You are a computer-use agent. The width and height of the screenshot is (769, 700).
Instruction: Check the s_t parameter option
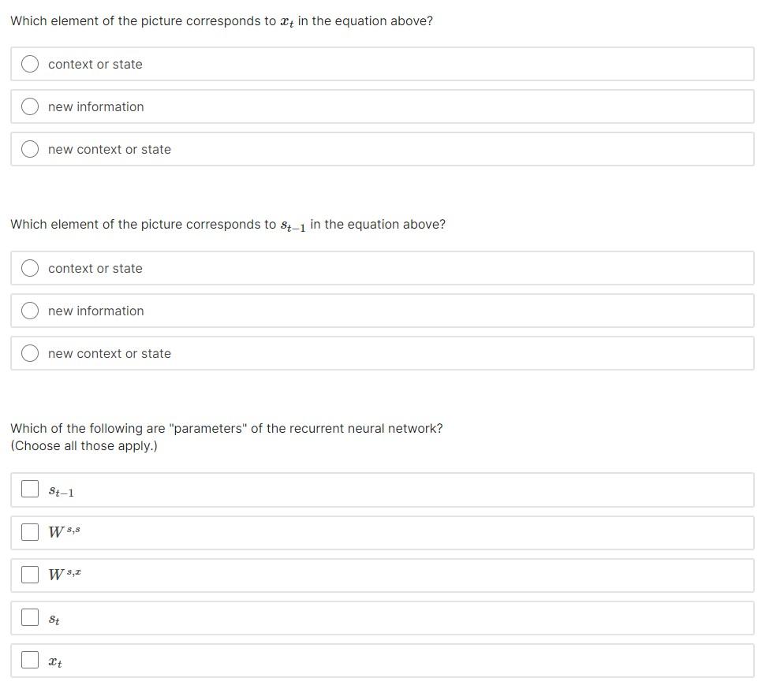pos(30,617)
